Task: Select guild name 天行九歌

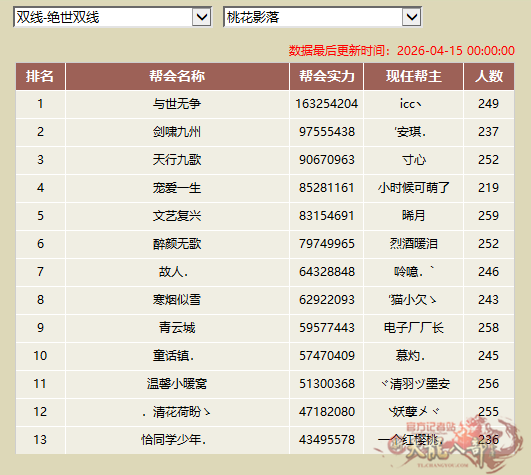Action: (x=177, y=160)
